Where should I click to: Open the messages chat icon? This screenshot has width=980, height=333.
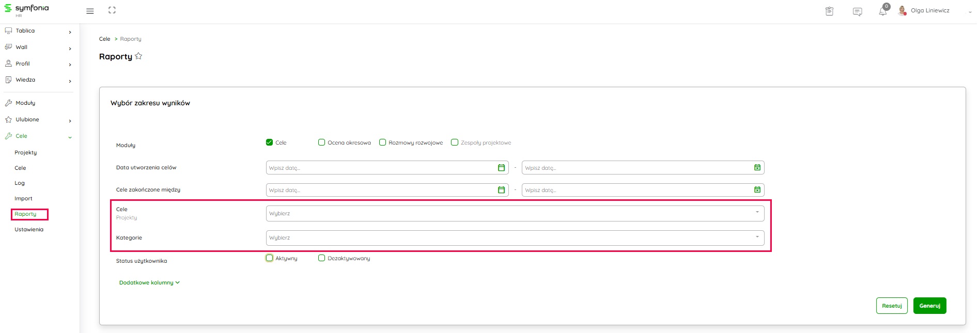pos(857,11)
